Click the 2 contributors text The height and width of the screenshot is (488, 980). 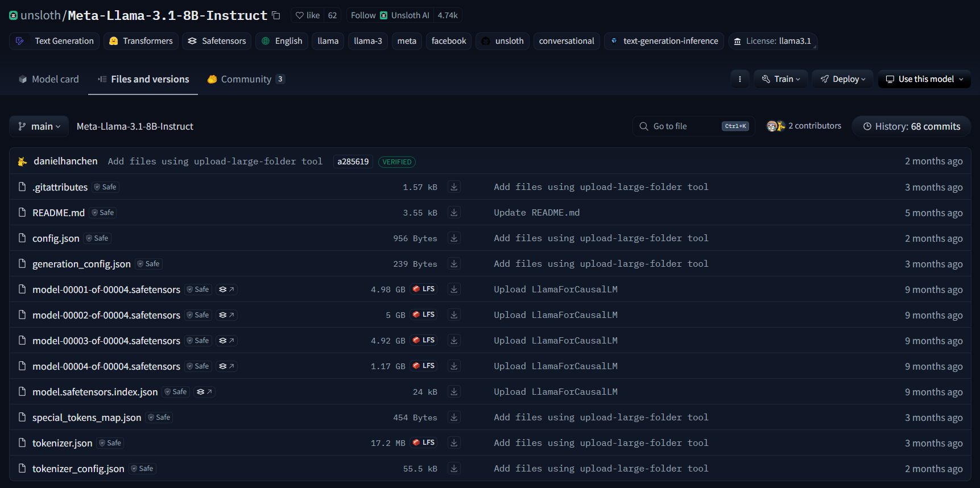[814, 126]
